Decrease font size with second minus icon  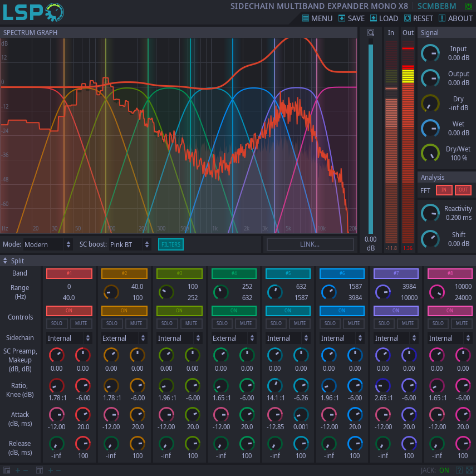pyautogui.click(x=58, y=470)
